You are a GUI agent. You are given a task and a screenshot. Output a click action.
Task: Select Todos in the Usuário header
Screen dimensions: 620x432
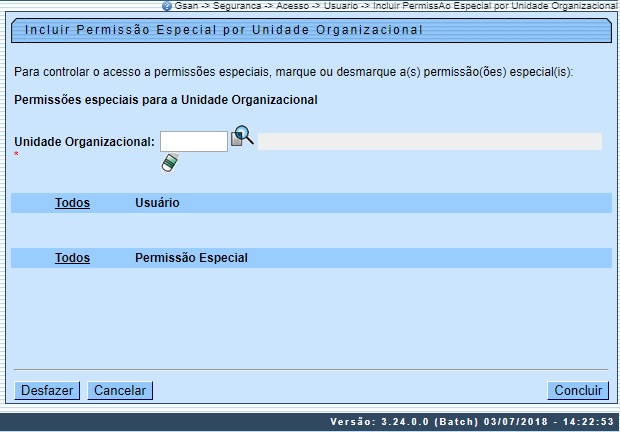coord(72,203)
